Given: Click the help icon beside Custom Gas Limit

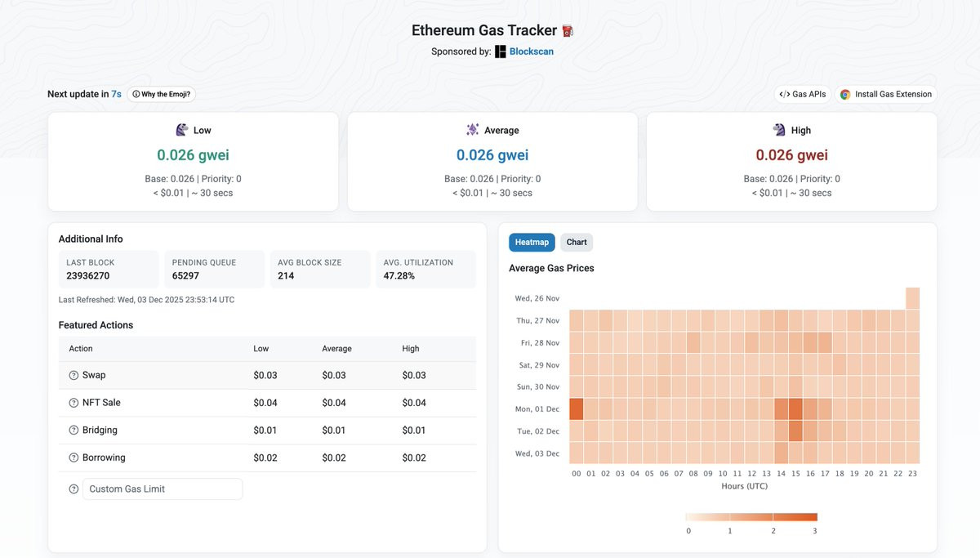Looking at the screenshot, I should pyautogui.click(x=74, y=489).
